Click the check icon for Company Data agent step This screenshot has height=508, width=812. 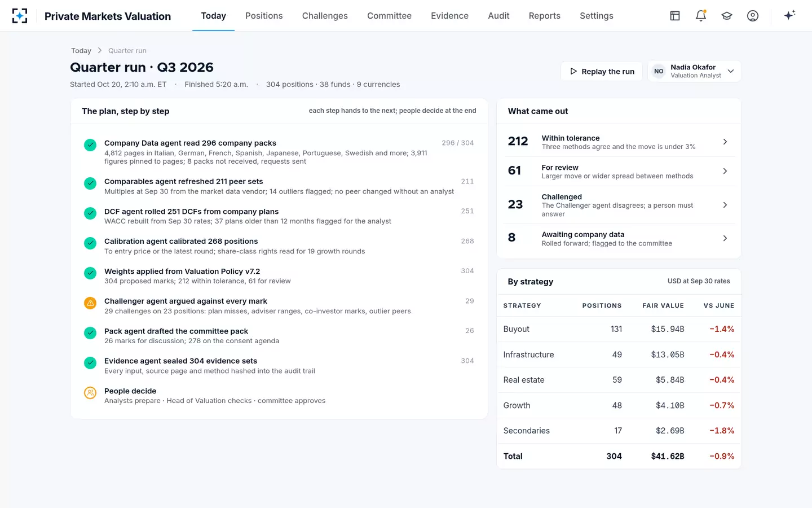click(90, 145)
